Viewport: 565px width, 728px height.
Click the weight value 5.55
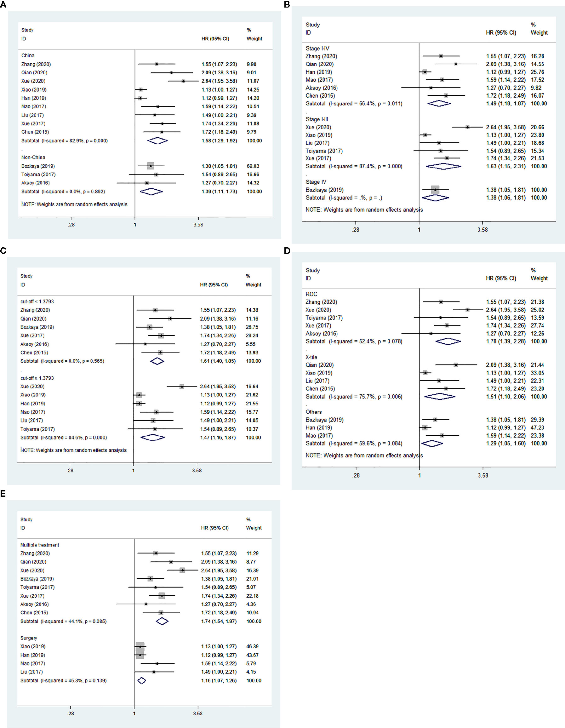251,344
